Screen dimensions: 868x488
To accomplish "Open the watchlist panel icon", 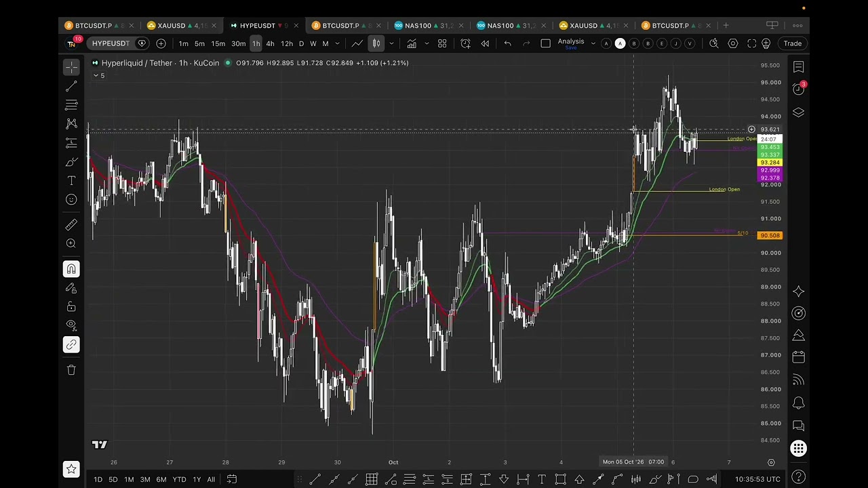I will tap(798, 67).
